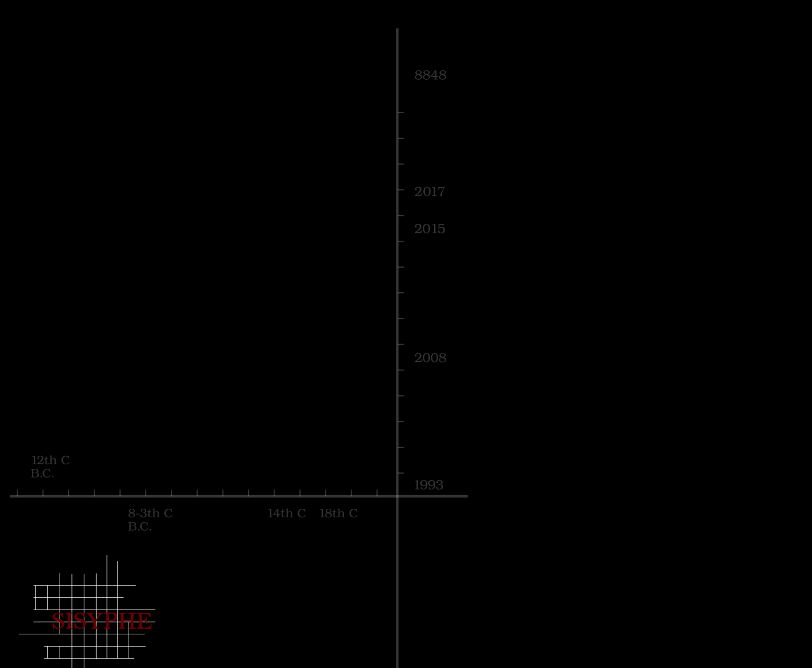
Task: Open the 2015 timeline entry
Action: 429,229
